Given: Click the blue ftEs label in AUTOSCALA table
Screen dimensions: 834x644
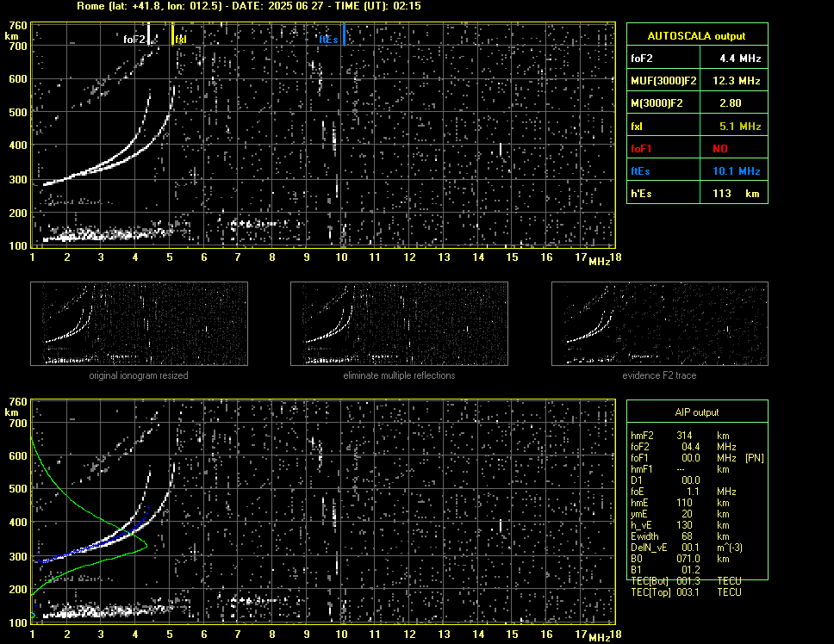Looking at the screenshot, I should pos(640,170).
